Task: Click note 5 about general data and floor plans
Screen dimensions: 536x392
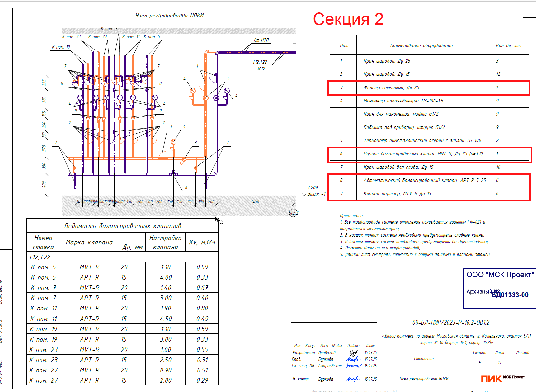Action: click(x=415, y=255)
